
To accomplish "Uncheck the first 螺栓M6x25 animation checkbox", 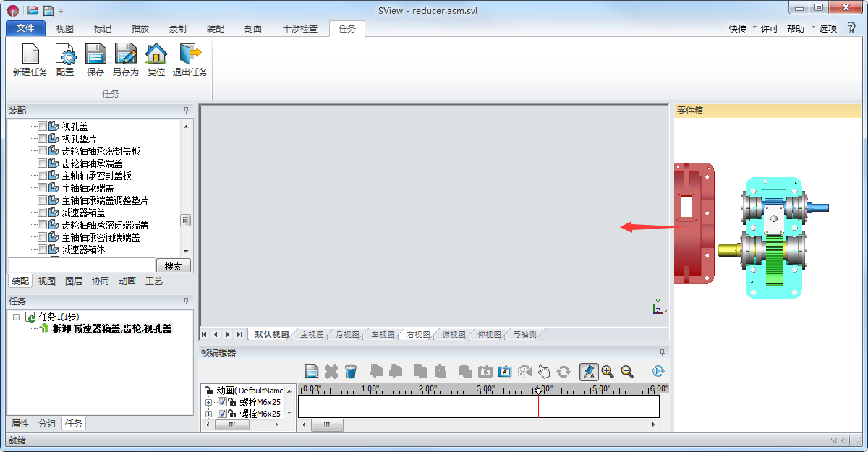I will click(222, 402).
